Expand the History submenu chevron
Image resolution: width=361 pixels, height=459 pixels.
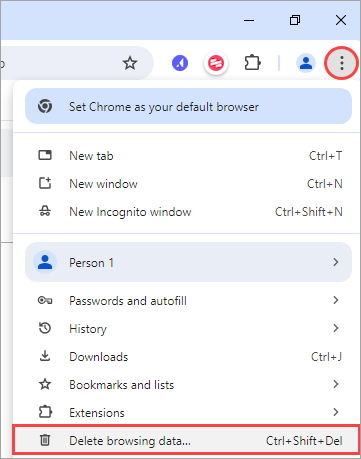pyautogui.click(x=336, y=328)
